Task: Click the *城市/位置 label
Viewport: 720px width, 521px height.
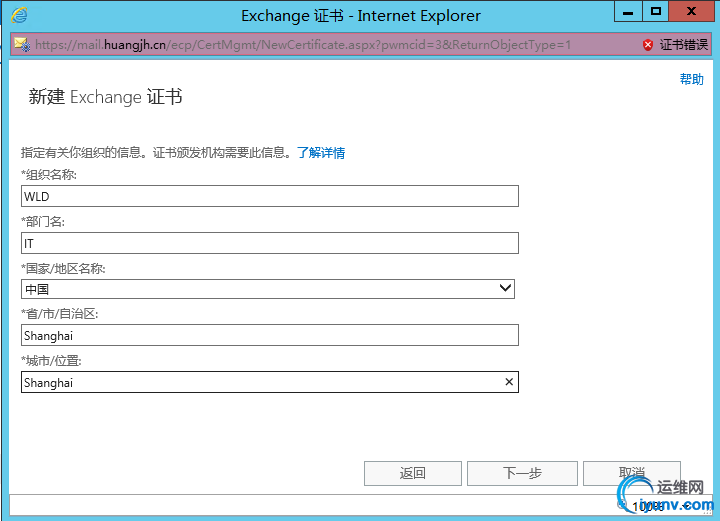Action: 51,361
